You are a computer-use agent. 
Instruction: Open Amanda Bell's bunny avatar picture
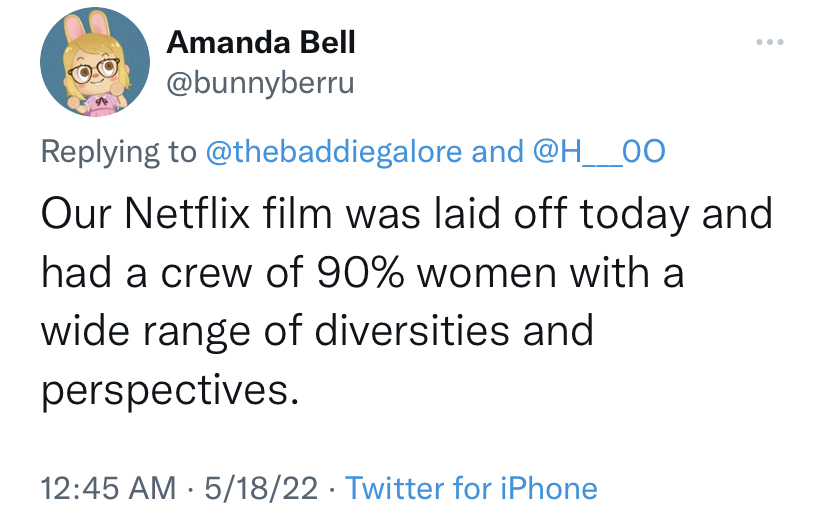[95, 62]
